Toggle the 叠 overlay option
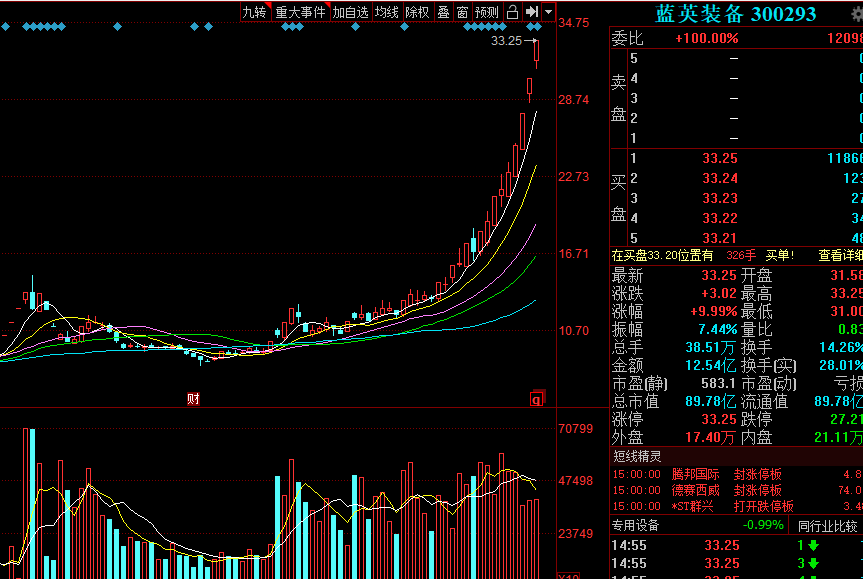The width and height of the screenshot is (863, 579). point(443,12)
